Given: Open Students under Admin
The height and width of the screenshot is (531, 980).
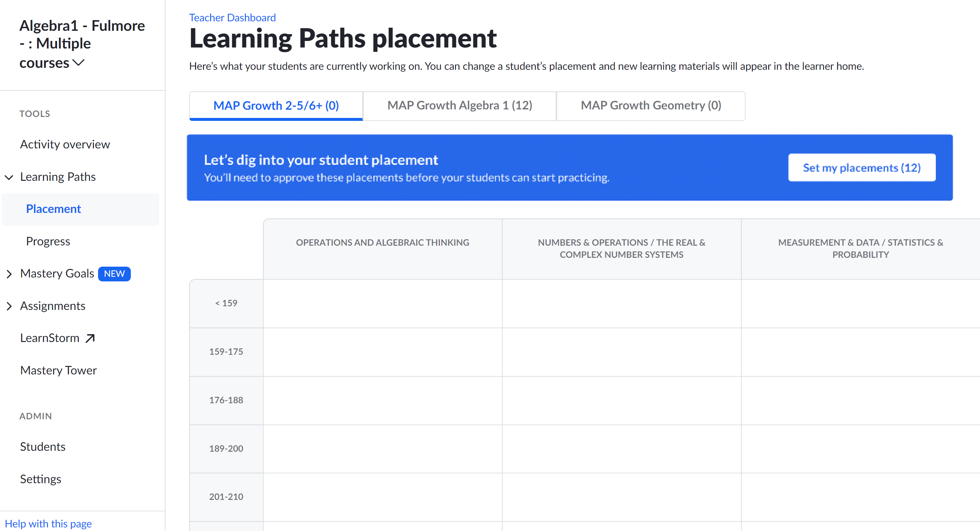Looking at the screenshot, I should click(x=43, y=446).
